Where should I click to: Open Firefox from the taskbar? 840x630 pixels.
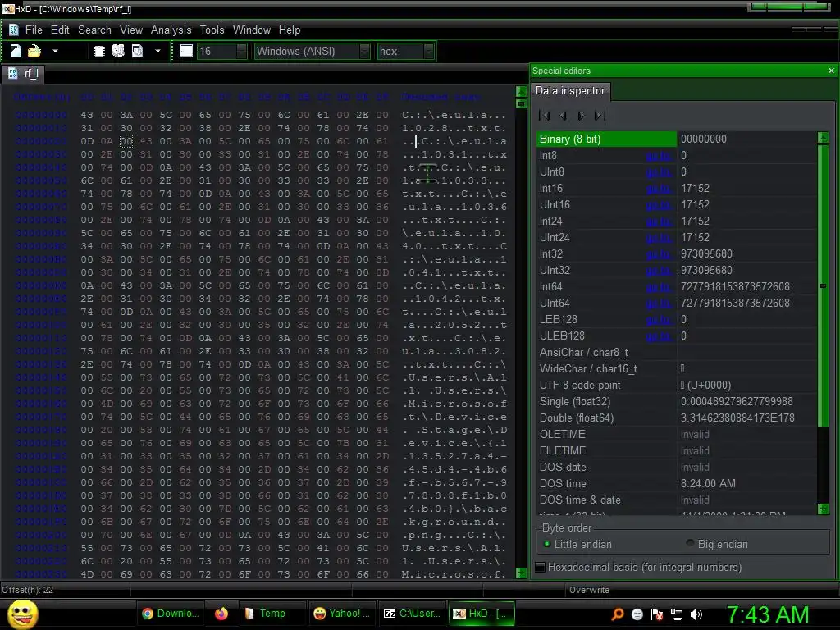(x=221, y=614)
